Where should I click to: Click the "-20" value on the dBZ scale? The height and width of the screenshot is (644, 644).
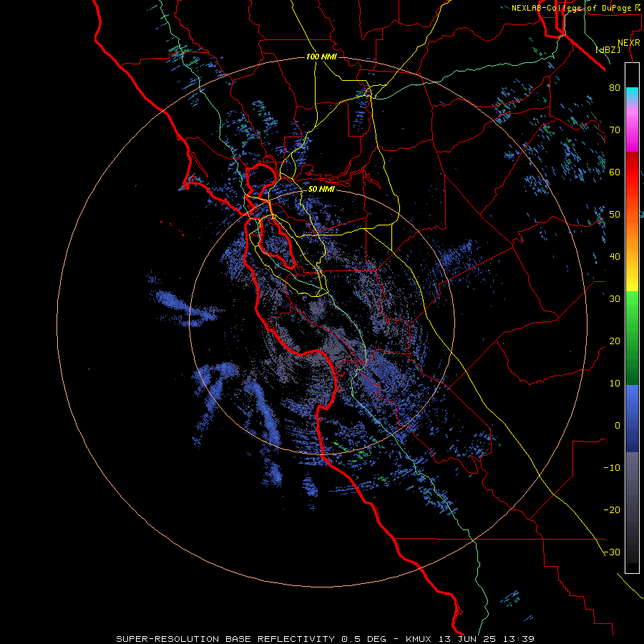[612, 510]
